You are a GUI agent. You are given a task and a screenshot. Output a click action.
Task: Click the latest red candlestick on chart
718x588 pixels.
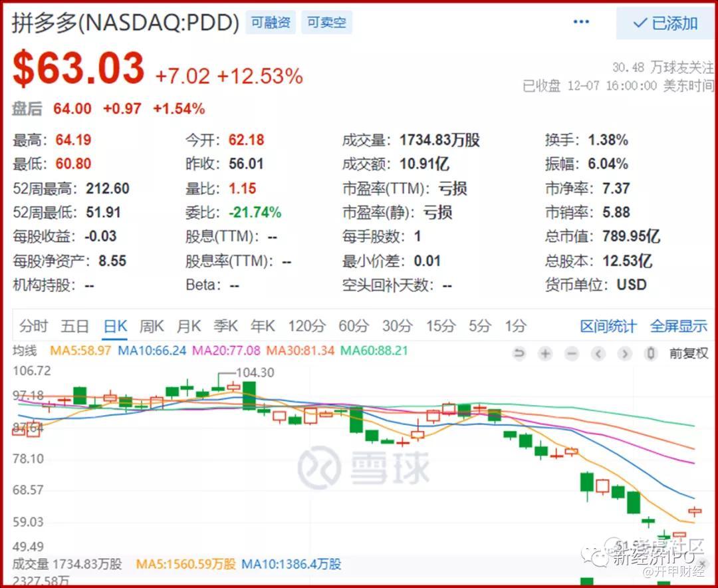pos(695,511)
